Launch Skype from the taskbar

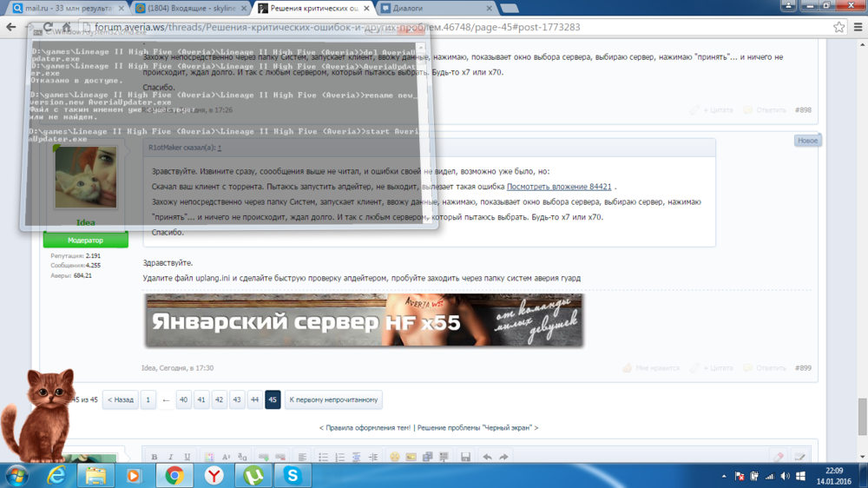[293, 475]
